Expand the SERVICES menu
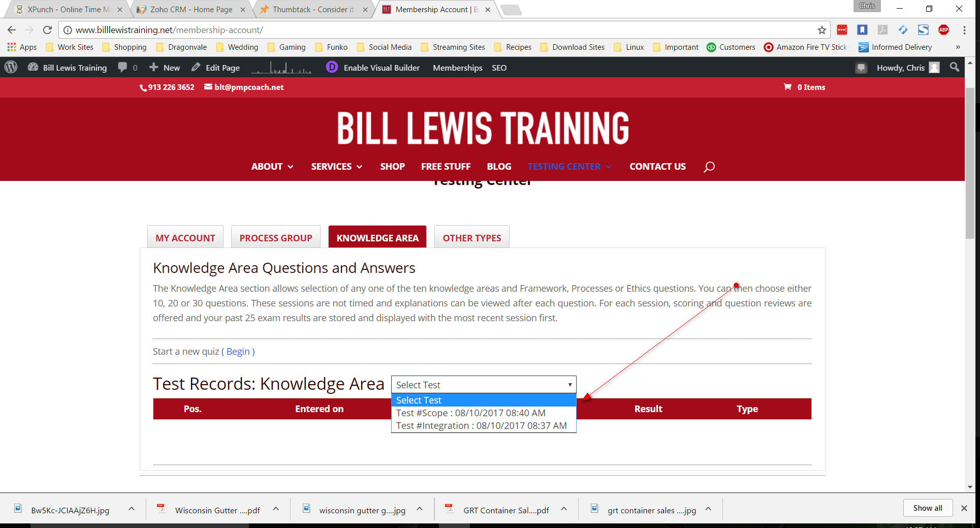The height and width of the screenshot is (528, 980). 337,167
